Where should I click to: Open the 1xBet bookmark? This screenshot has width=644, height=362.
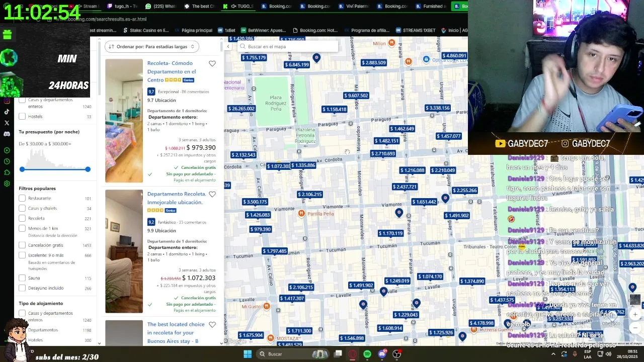226,30
